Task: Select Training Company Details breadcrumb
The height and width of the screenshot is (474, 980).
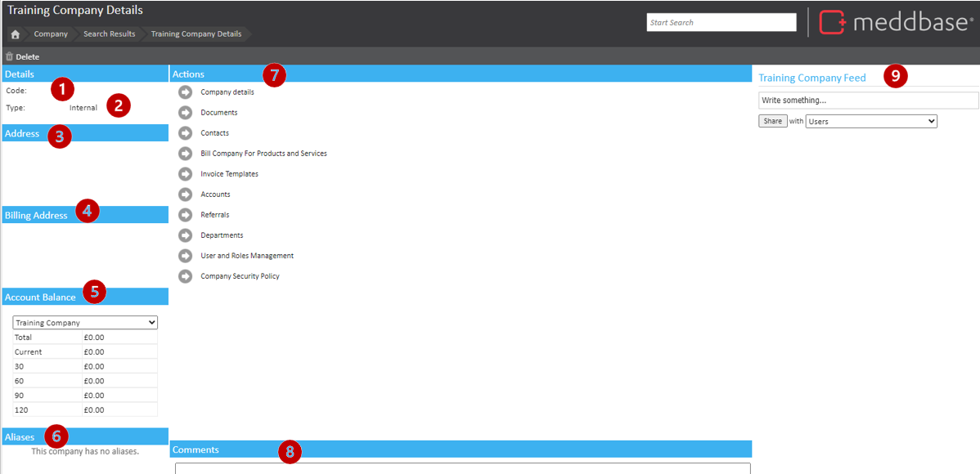Action: pos(196,34)
